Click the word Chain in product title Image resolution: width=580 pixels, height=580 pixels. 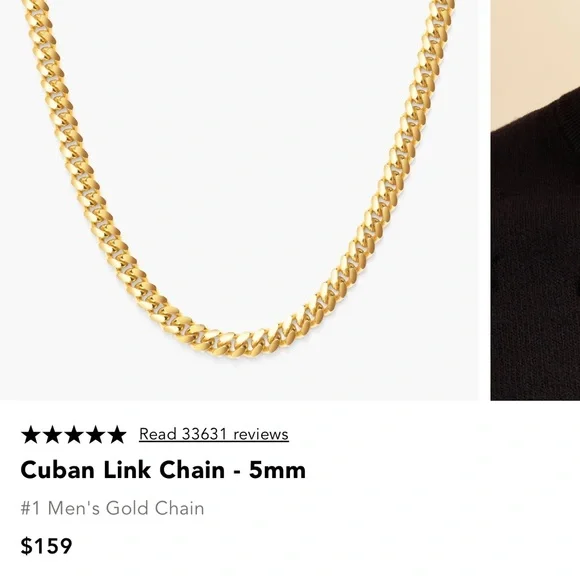pyautogui.click(x=192, y=470)
